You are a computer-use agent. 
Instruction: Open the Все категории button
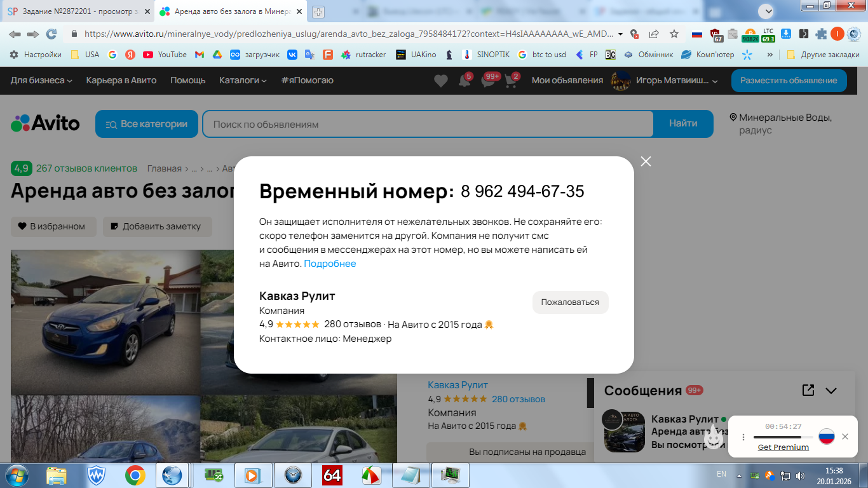146,124
